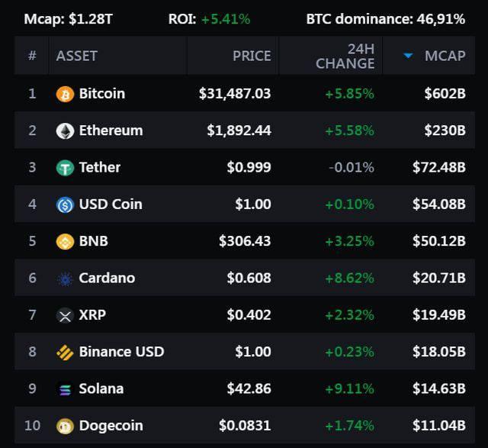The image size is (488, 448).
Task: Click Solana's $42.86 price cell
Action: [249, 388]
